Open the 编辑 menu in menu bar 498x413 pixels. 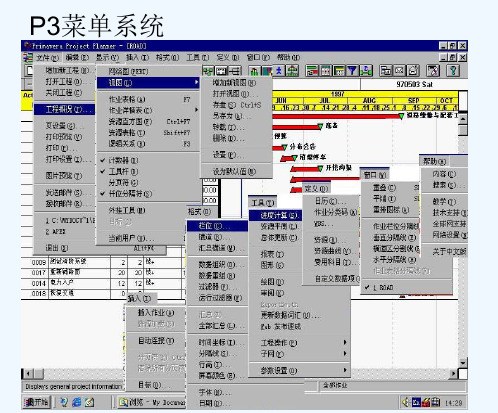pyautogui.click(x=77, y=58)
